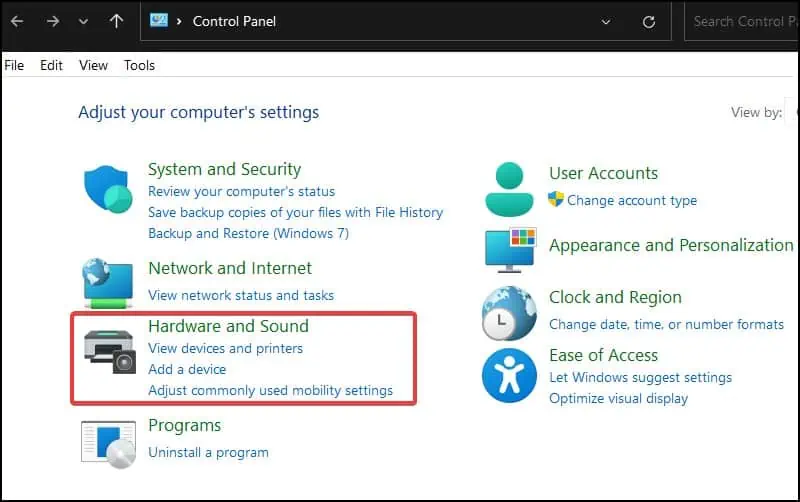Click the User Accounts person icon
The width and height of the screenshot is (800, 502).
(x=509, y=190)
